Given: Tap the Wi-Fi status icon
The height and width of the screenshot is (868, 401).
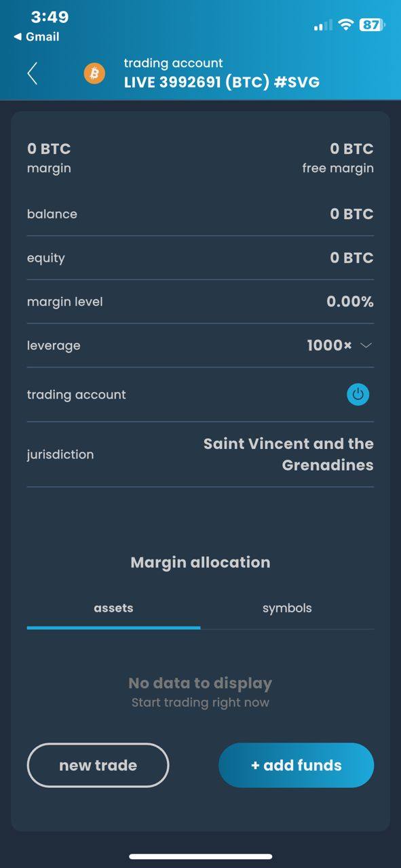Looking at the screenshot, I should [346, 25].
